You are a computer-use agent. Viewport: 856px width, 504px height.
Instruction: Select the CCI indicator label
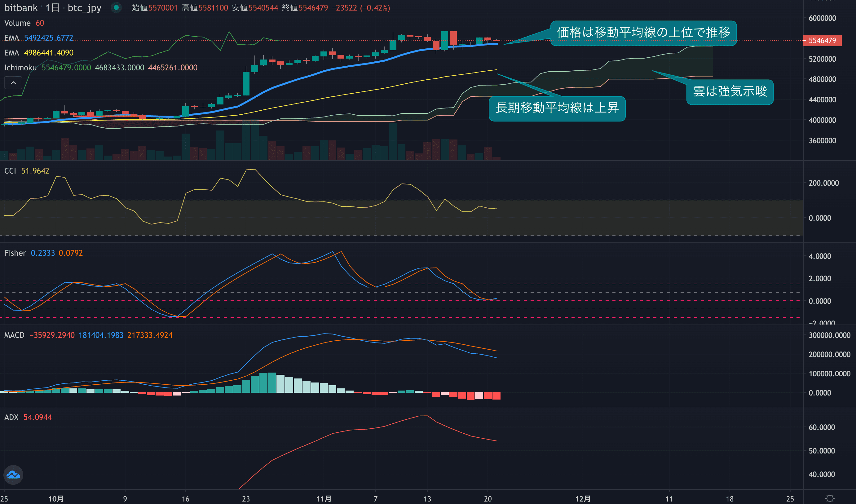click(x=10, y=171)
